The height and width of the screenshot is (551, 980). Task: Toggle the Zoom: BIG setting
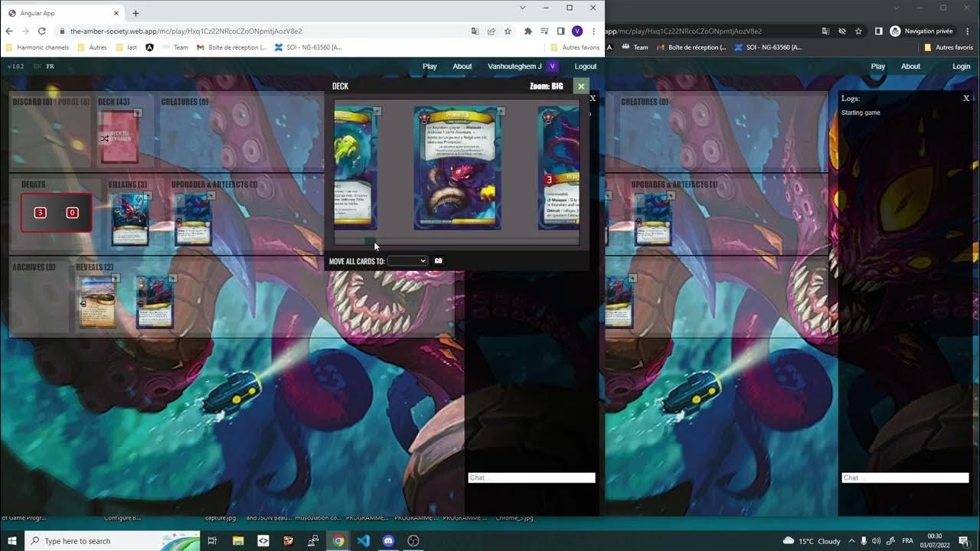tap(546, 86)
